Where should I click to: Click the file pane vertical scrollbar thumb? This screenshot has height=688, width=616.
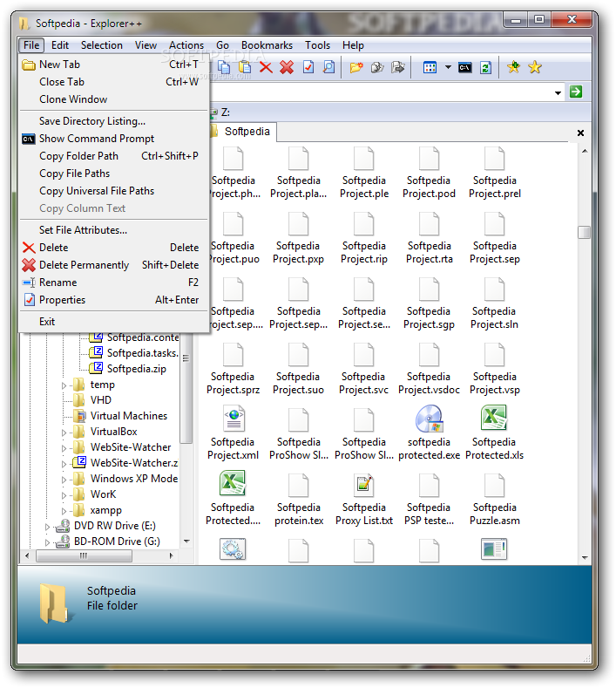[584, 232]
